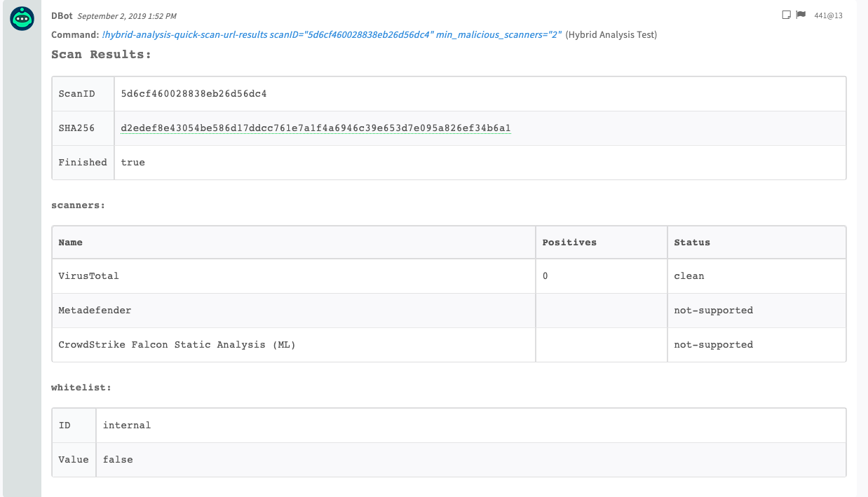Screen dimensions: 868x497
Task: Click the DBot sender name
Action: click(62, 15)
